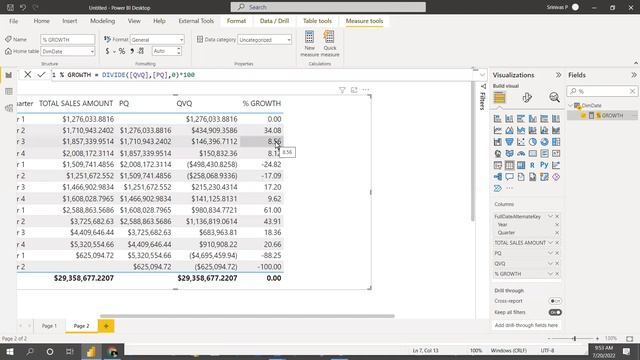Open Windows Start menu
The image size is (640, 360).
pos(10,351)
